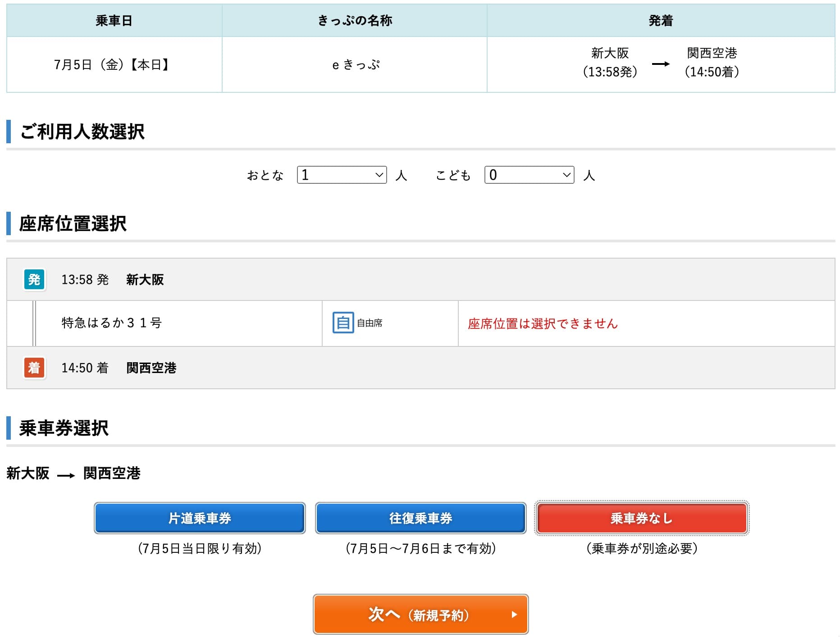The image size is (840, 637).
Task: Click the text 特急はるか31号
Action: click(x=112, y=323)
